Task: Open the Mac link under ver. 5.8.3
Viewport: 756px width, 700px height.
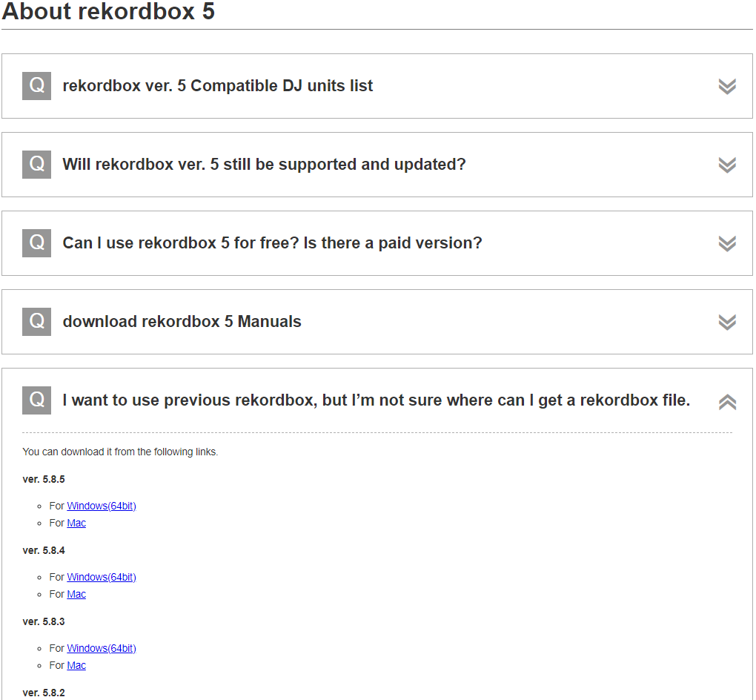Action: click(76, 665)
